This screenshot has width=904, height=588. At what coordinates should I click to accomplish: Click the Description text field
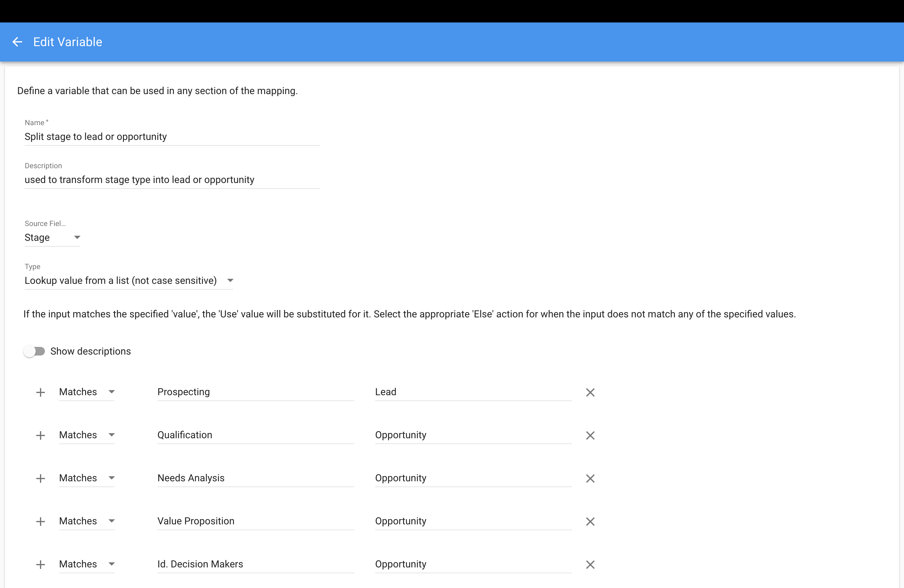(x=172, y=180)
